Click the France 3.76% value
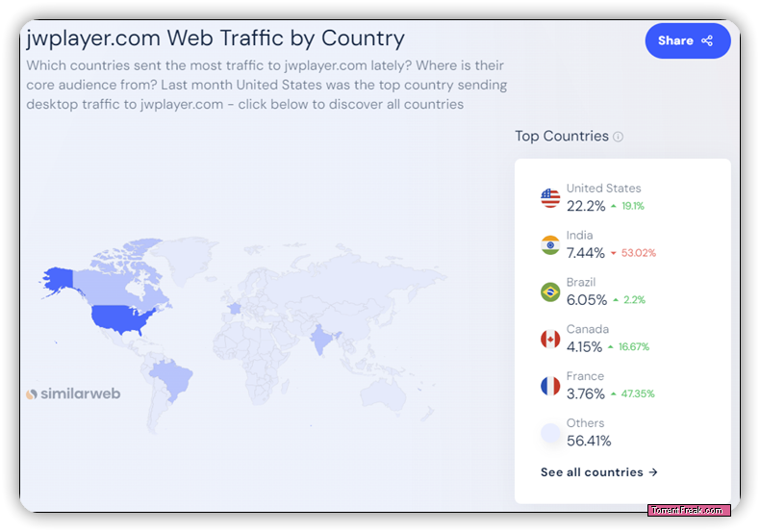The image size is (760, 532). click(586, 393)
